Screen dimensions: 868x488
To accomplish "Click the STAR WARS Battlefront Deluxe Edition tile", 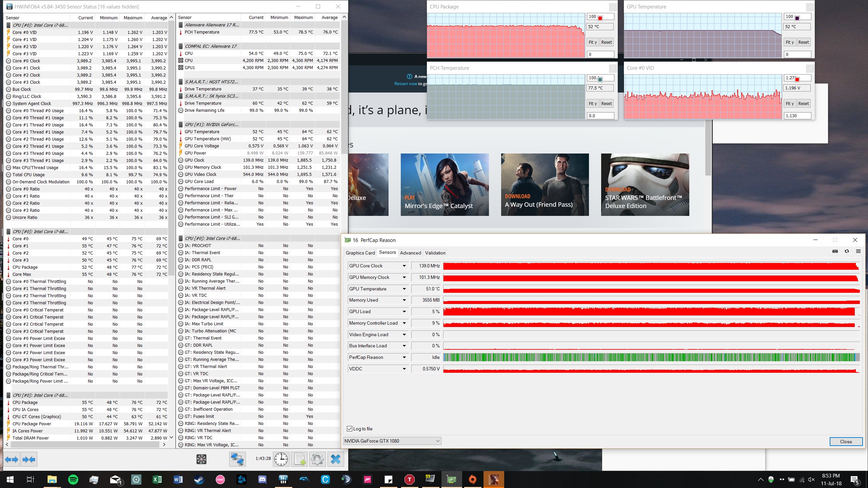I will click(x=645, y=185).
